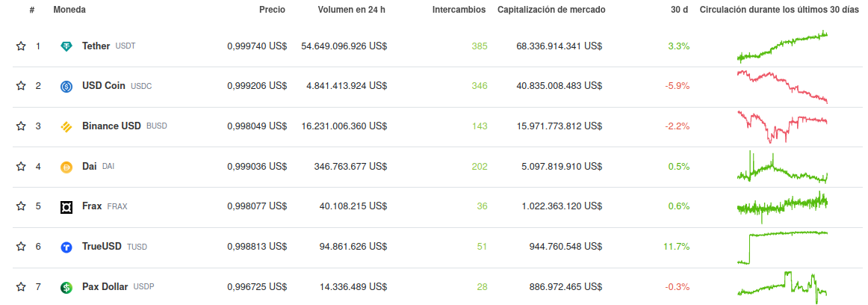Click the TrueUSD logo icon

pos(66,247)
